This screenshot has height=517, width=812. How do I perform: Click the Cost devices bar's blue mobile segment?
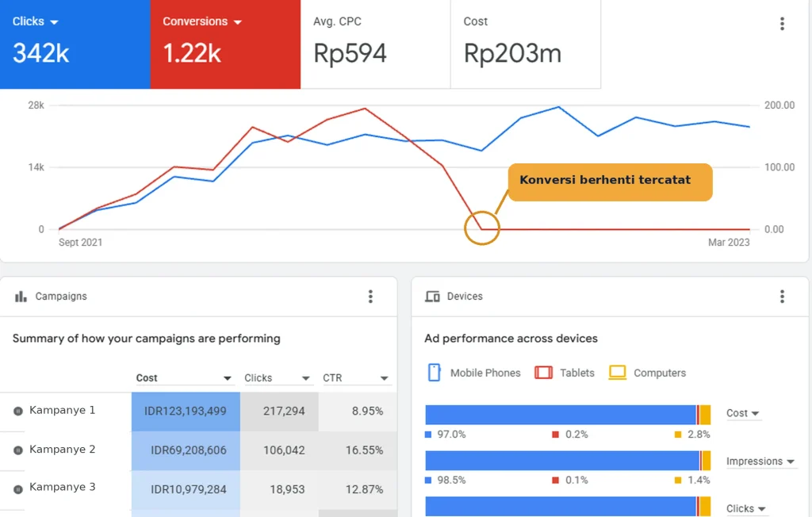click(561, 415)
